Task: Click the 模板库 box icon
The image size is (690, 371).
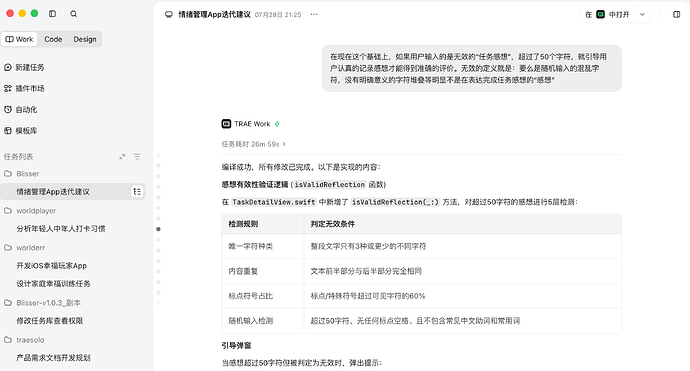Action: point(7,131)
